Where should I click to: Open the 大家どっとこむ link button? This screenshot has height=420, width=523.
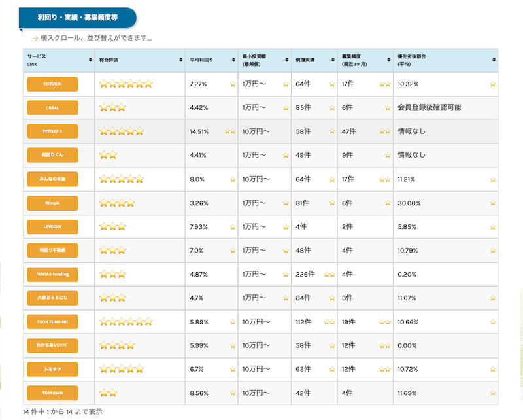click(x=52, y=298)
